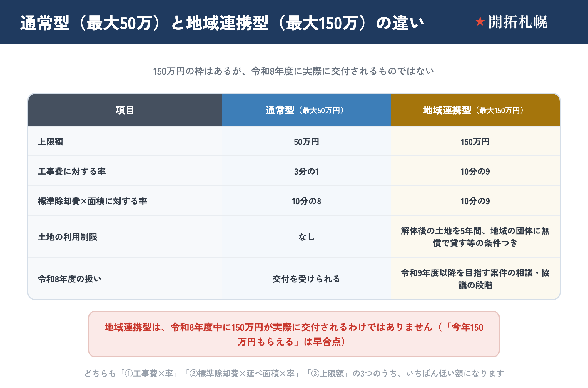Click the 土地の利用制限 row label

[67, 237]
